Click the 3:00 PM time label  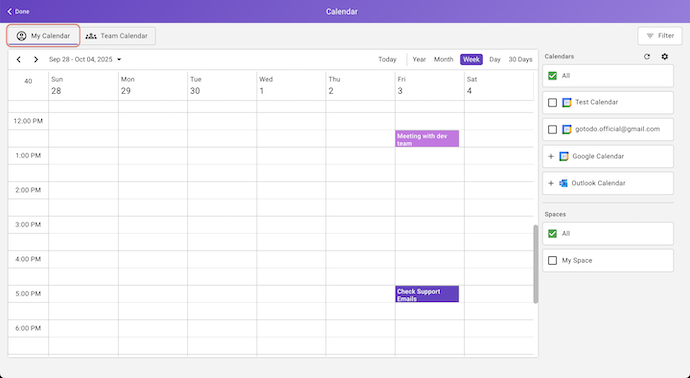tap(28, 224)
